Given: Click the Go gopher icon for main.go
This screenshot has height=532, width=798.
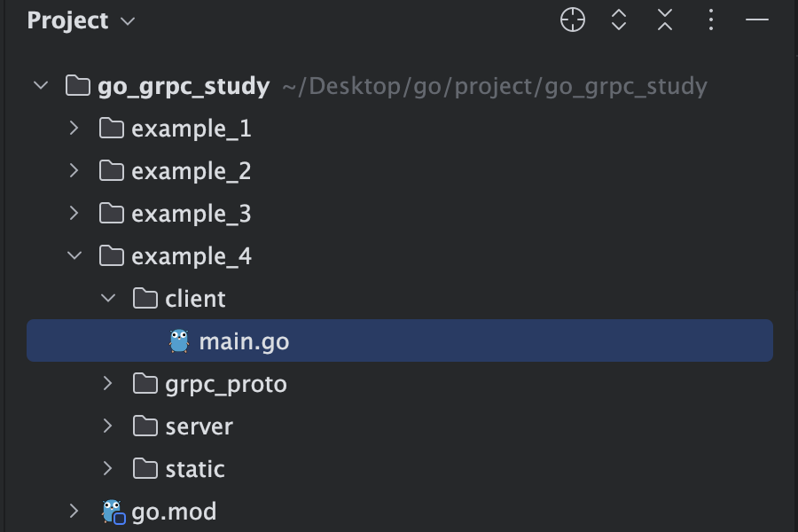Looking at the screenshot, I should (x=178, y=341).
